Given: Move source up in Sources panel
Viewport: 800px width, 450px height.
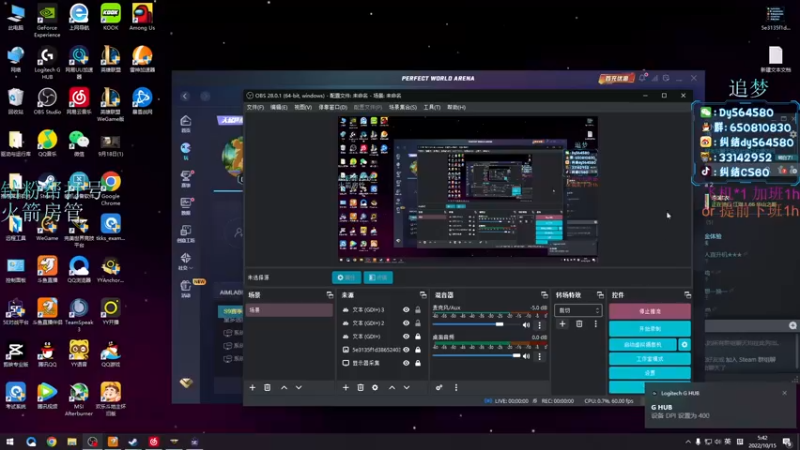Looking at the screenshot, I should click(x=392, y=388).
